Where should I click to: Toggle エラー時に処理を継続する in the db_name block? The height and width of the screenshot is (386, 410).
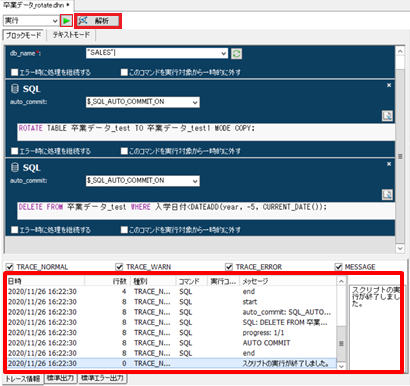(15, 72)
